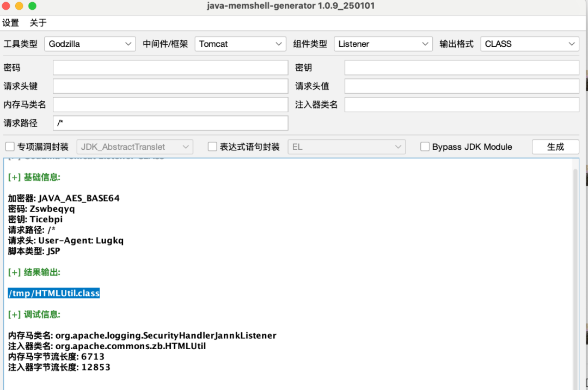The width and height of the screenshot is (588, 390).
Task: Click the 请求路径 field containing /*
Action: (170, 123)
